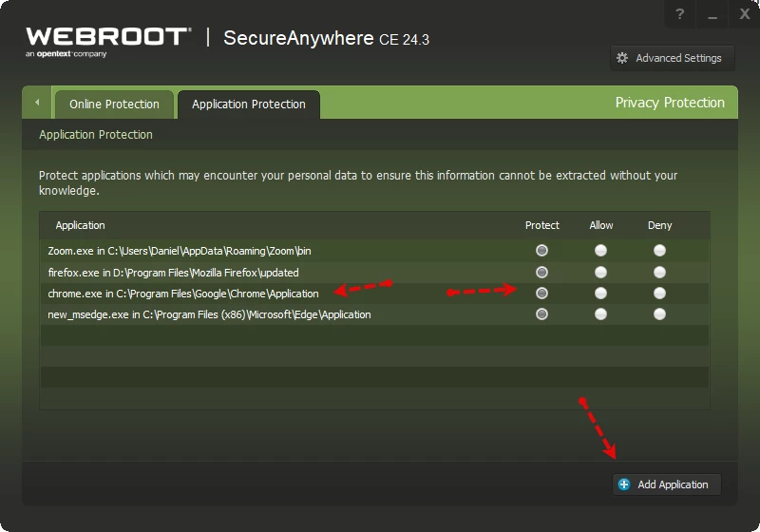The image size is (760, 532).
Task: Click the Privacy Protection heading
Action: click(x=670, y=103)
